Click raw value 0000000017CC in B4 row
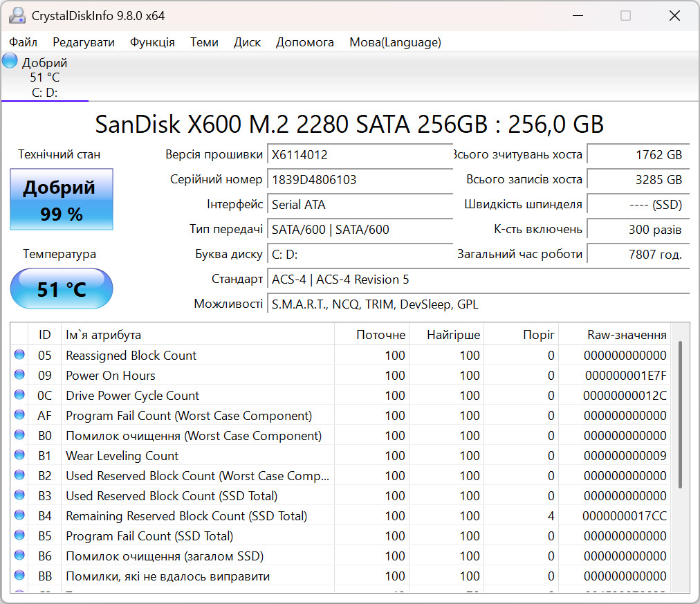This screenshot has height=604, width=700. [x=624, y=516]
